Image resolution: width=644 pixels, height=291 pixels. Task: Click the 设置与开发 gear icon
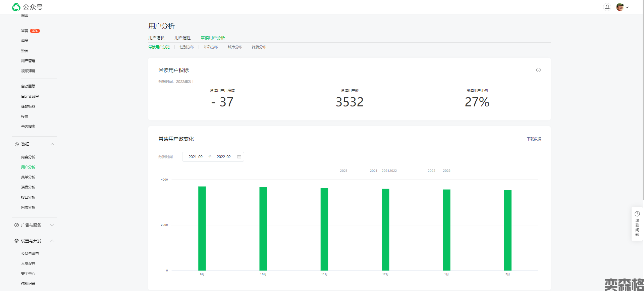pyautogui.click(x=16, y=241)
